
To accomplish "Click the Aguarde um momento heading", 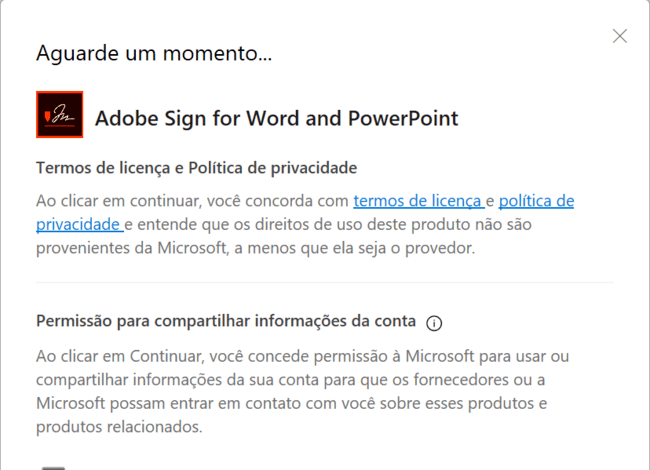I will pyautogui.click(x=154, y=53).
